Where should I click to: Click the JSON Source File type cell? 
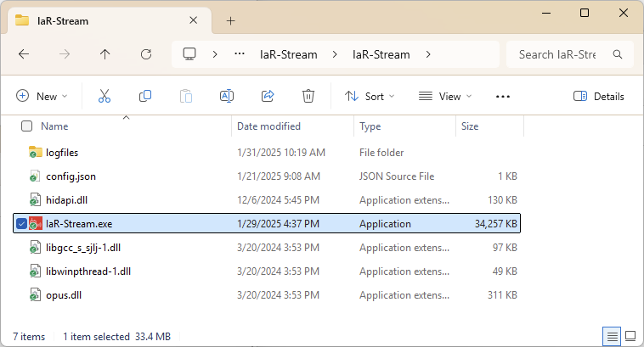coord(397,176)
